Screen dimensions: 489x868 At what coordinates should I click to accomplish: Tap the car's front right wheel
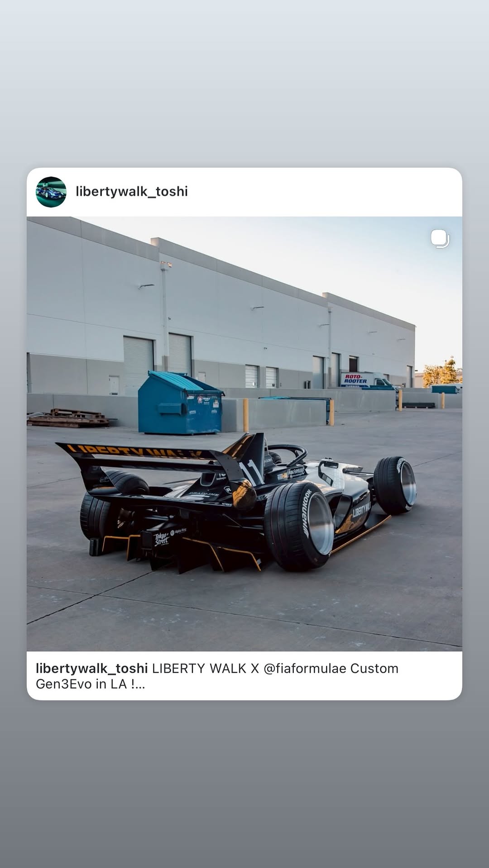[395, 484]
